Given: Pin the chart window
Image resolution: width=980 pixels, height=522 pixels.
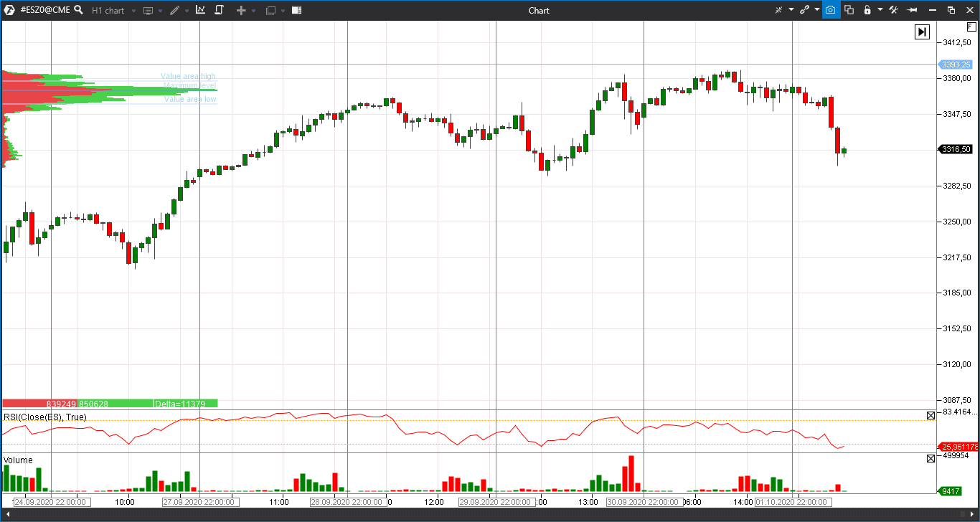Looking at the screenshot, I should 913,10.
